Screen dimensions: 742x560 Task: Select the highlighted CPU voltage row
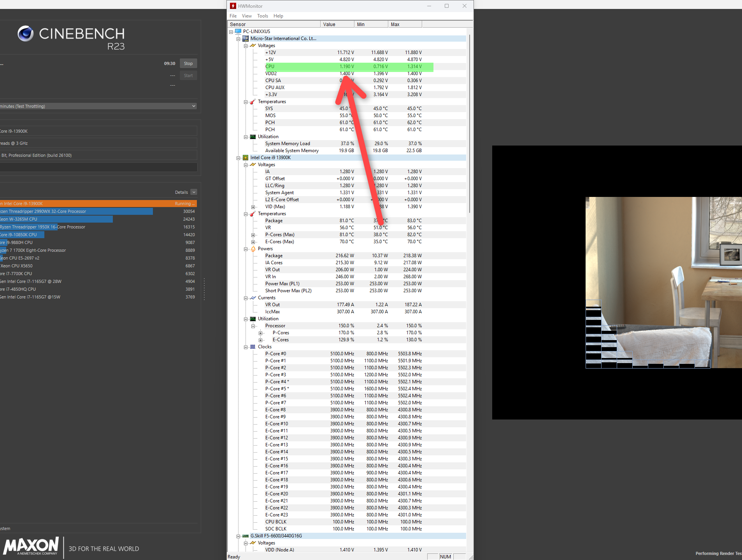pos(349,66)
